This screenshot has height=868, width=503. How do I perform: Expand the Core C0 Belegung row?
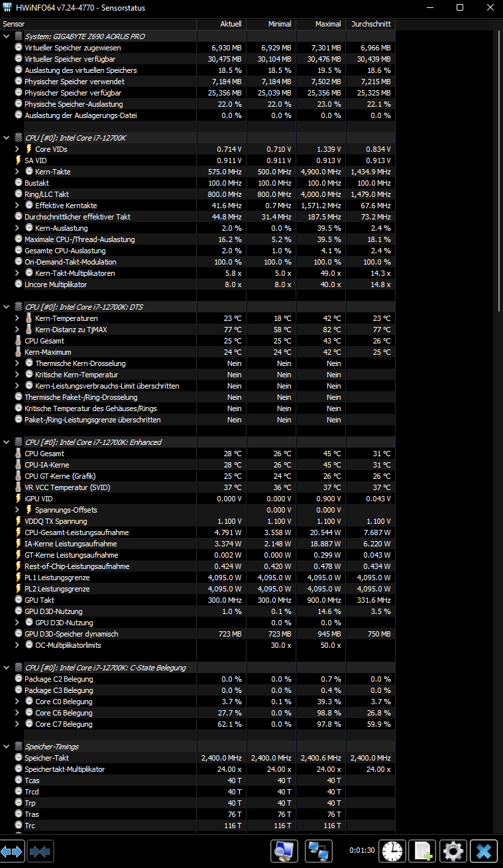17,702
